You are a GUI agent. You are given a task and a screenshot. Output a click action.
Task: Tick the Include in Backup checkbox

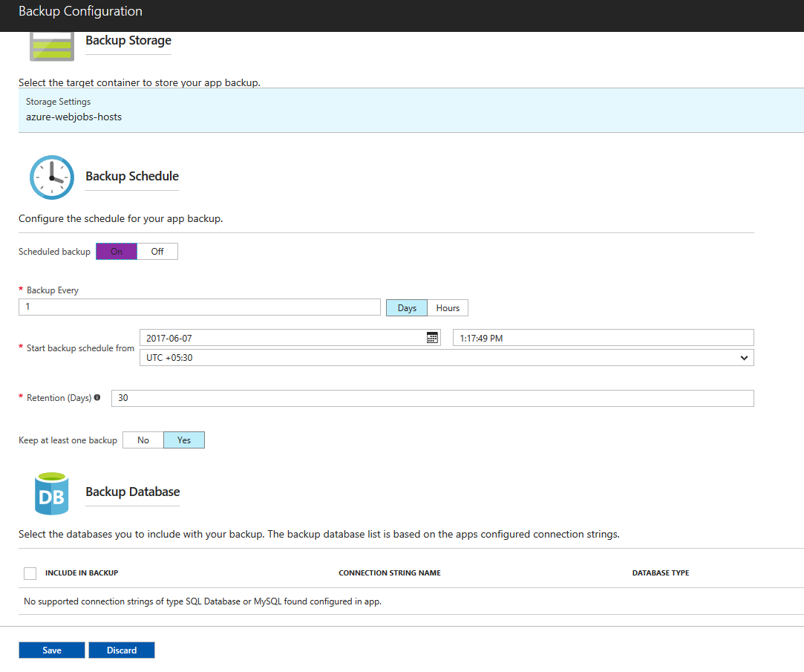point(30,573)
